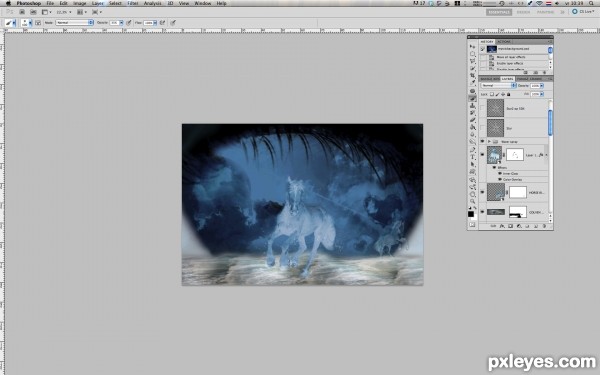The height and width of the screenshot is (375, 600).
Task: Create new fill or adjustment layer
Action: point(518,226)
